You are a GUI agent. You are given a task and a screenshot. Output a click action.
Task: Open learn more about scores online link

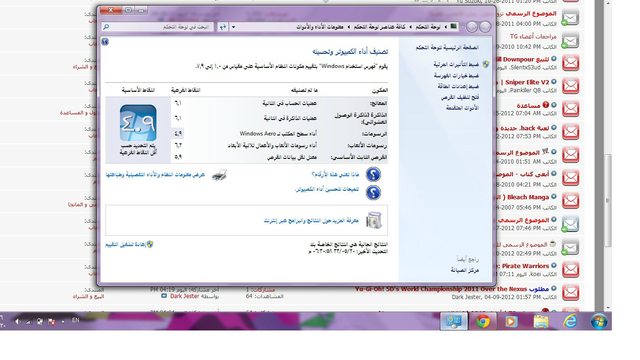(x=311, y=221)
